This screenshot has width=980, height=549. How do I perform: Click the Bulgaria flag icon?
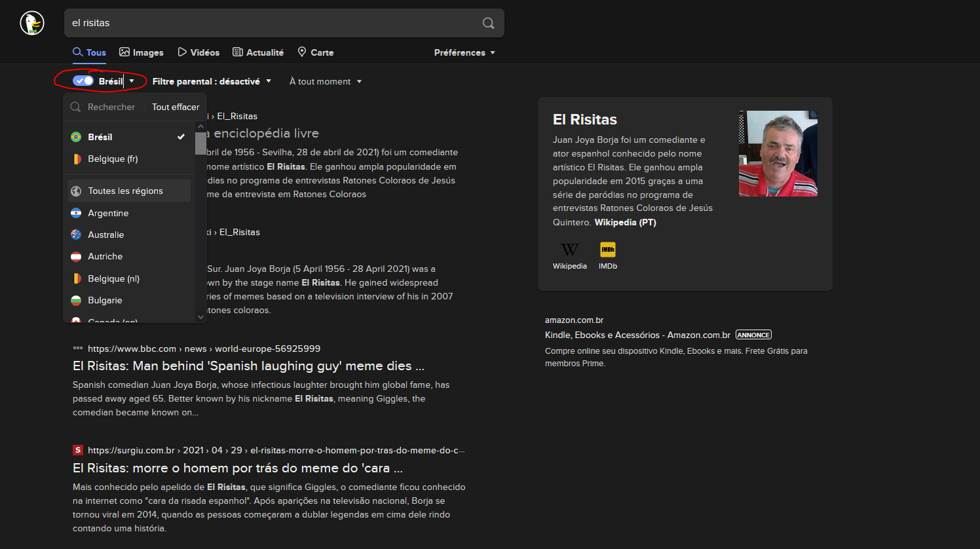[76, 300]
